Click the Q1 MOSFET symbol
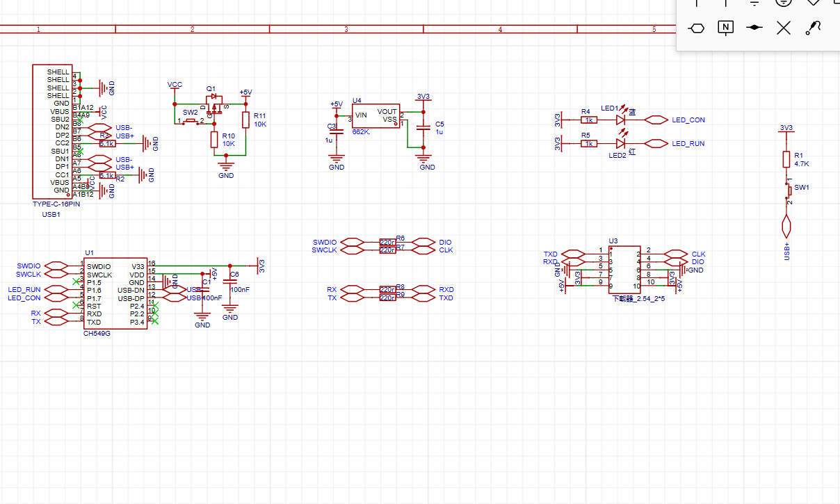 [215, 104]
